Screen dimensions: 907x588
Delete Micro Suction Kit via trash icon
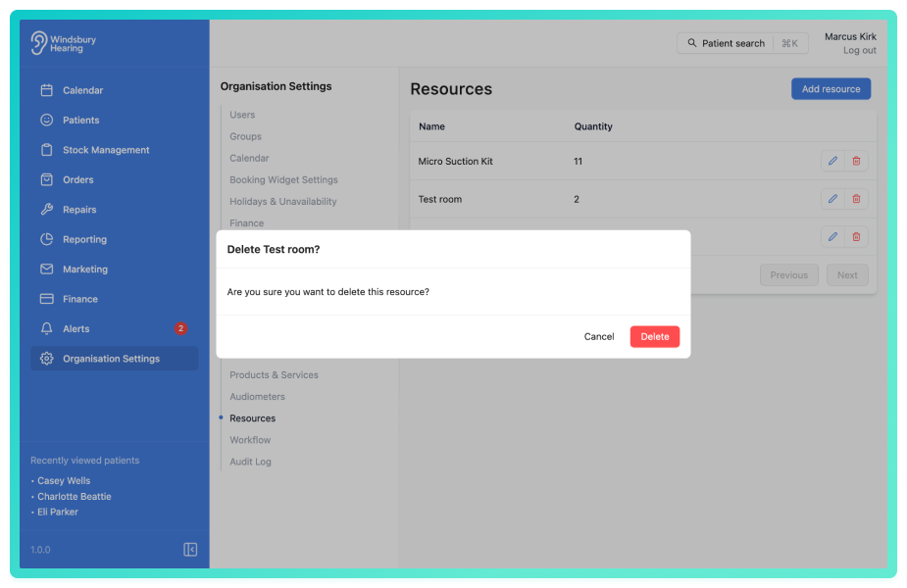coord(856,161)
